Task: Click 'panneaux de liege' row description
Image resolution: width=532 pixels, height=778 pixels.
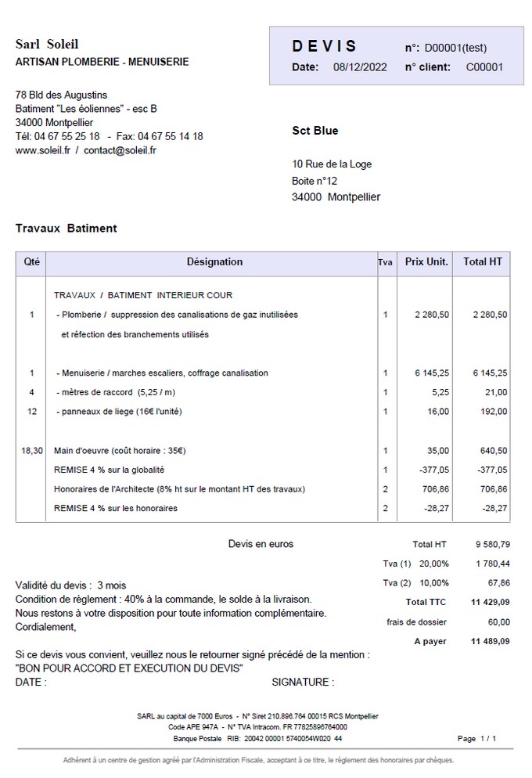Action: [x=119, y=412]
